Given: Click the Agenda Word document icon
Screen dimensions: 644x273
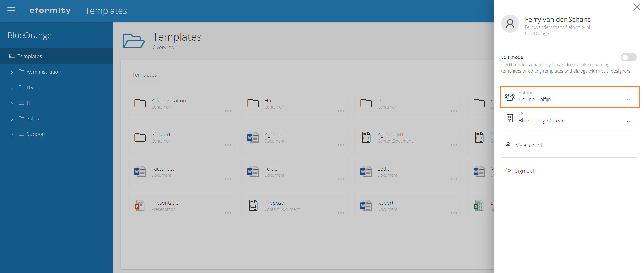Looking at the screenshot, I should pos(253,137).
